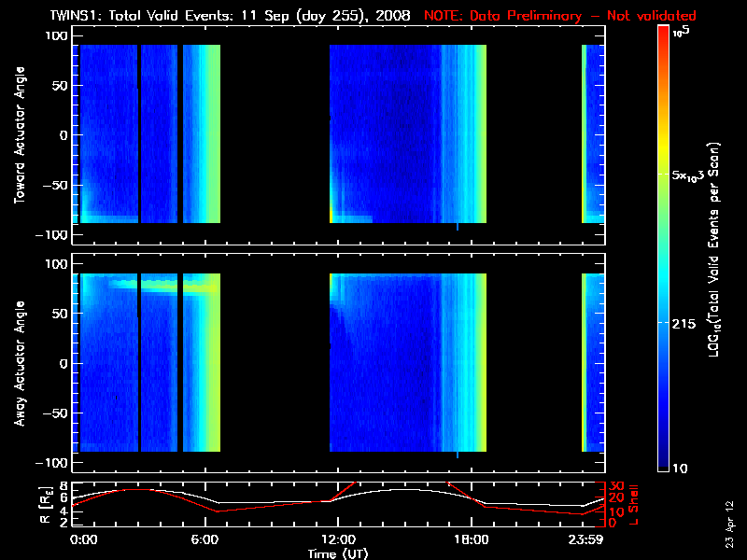Click the "215" color bar label

coord(684,324)
